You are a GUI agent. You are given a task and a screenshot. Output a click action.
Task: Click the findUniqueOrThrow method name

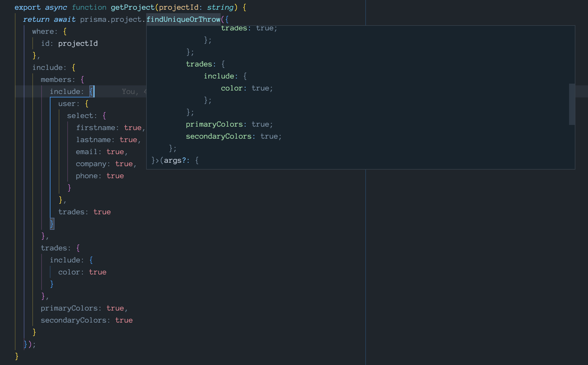pyautogui.click(x=183, y=19)
